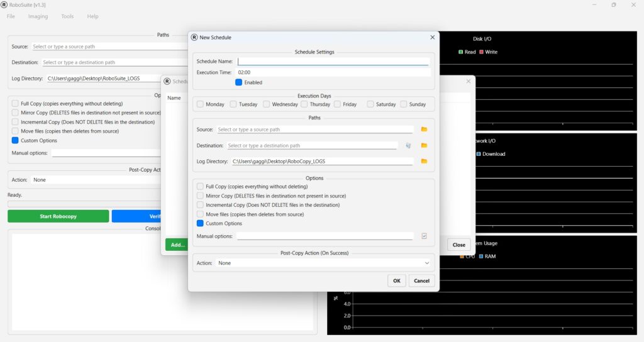Open Log Directory folder picker in dialog

tap(424, 162)
